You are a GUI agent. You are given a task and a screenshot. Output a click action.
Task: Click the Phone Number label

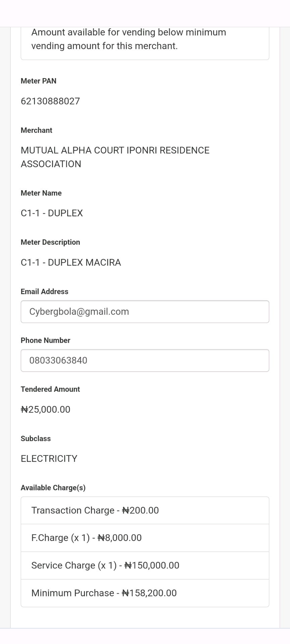45,340
